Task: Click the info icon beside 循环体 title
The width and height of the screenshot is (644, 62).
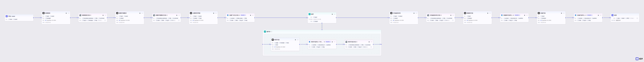Action: tap(272, 32)
